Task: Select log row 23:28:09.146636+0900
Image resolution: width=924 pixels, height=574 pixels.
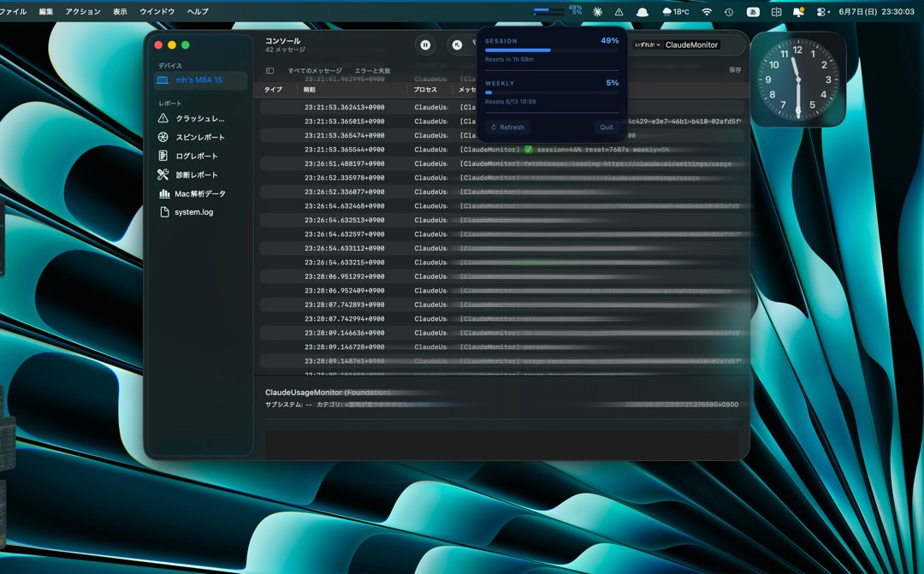Action: [501, 333]
